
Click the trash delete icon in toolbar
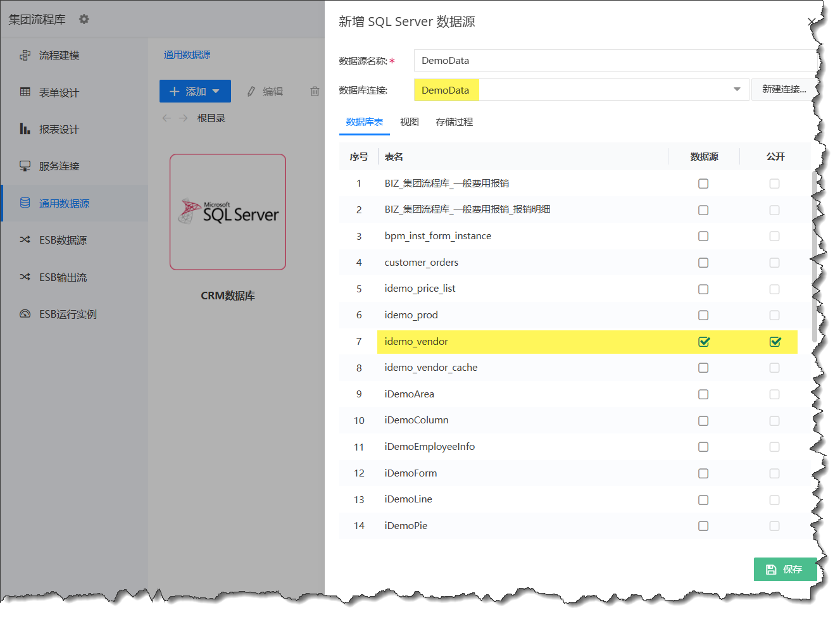coord(315,92)
